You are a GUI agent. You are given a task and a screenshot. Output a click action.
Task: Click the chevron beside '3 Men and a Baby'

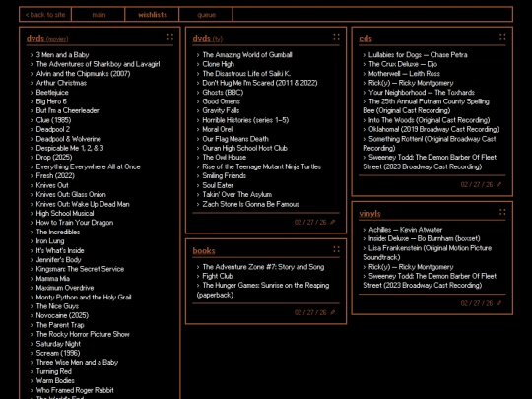tap(32, 55)
